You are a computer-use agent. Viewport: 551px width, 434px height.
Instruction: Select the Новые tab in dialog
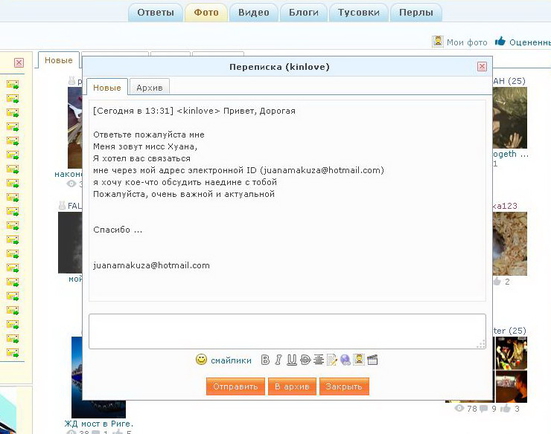107,88
